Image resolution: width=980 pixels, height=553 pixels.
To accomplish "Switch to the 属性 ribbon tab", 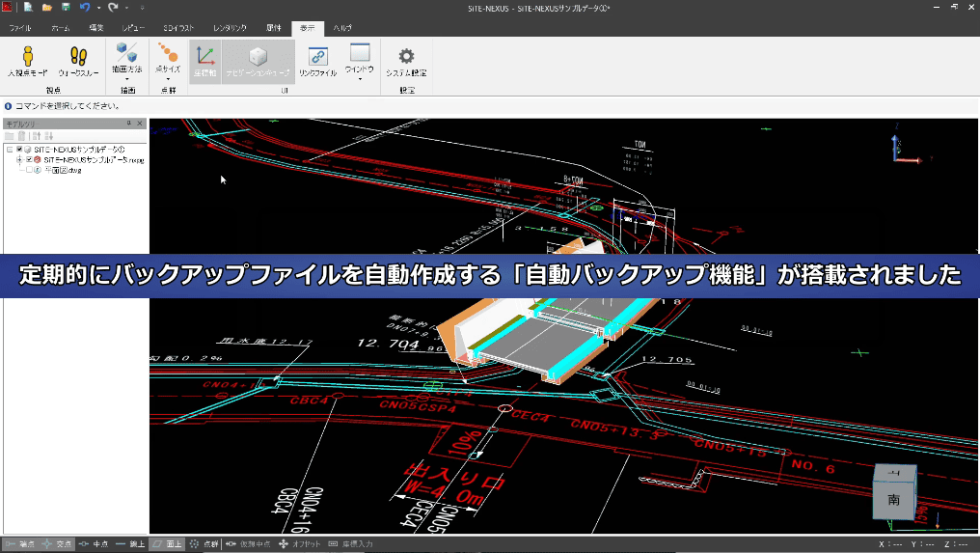I will click(x=273, y=28).
